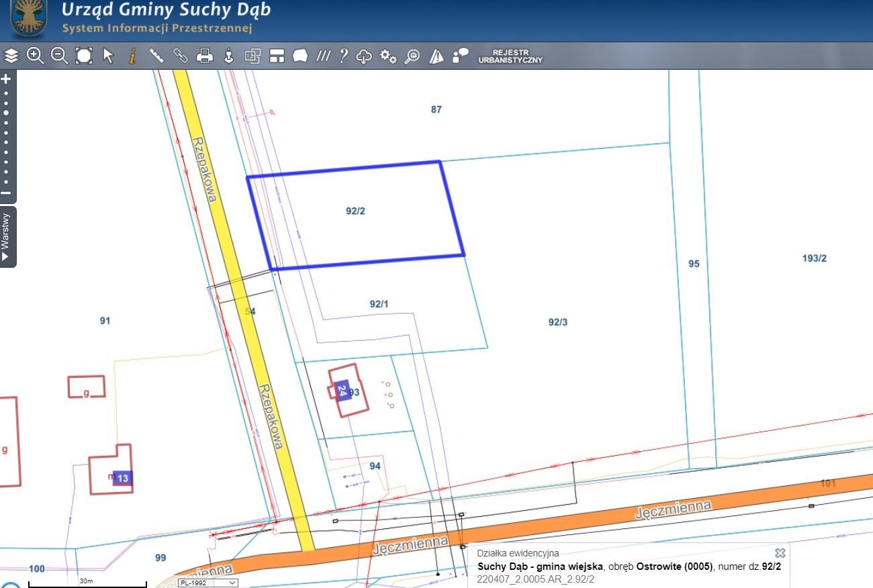Select the zoom in magnifier tool
Screen dimensions: 873x588
35,56
